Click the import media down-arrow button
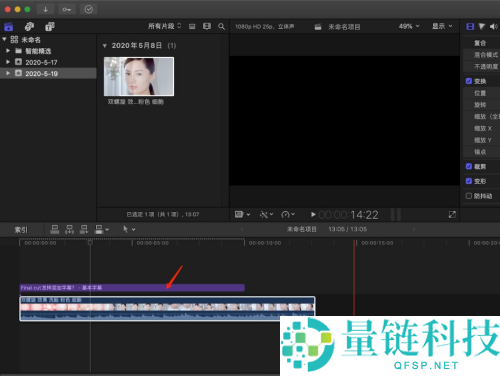 [x=46, y=9]
